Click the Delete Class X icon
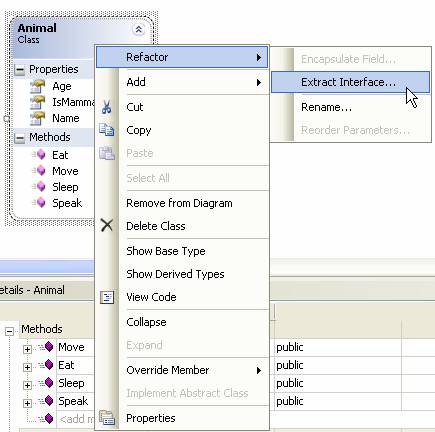Screen dimensions: 435x432 (107, 225)
